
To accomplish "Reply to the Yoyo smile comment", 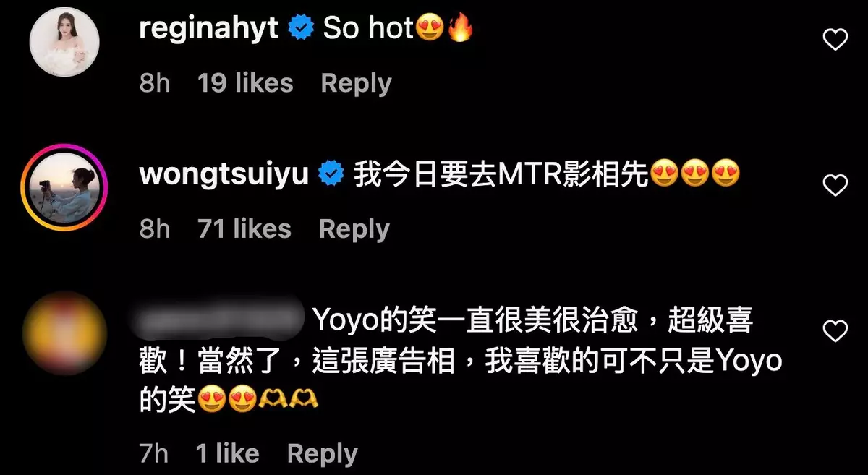I will coord(323,454).
